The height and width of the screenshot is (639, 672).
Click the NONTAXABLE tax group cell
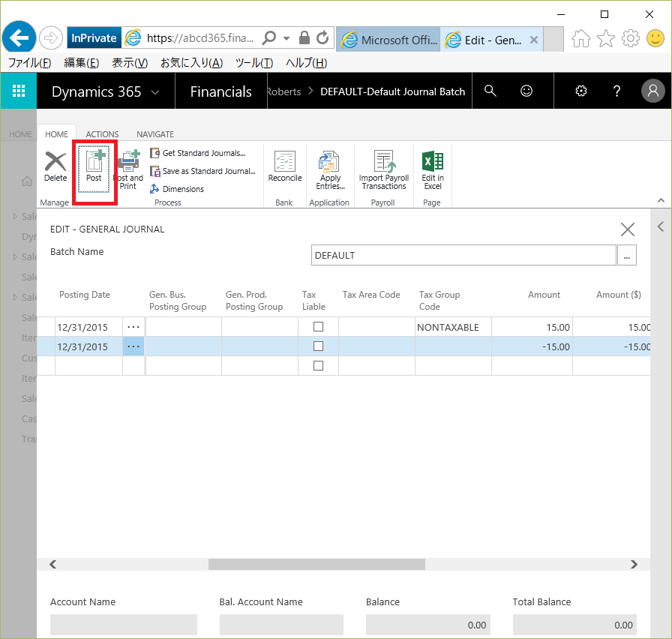click(x=453, y=327)
